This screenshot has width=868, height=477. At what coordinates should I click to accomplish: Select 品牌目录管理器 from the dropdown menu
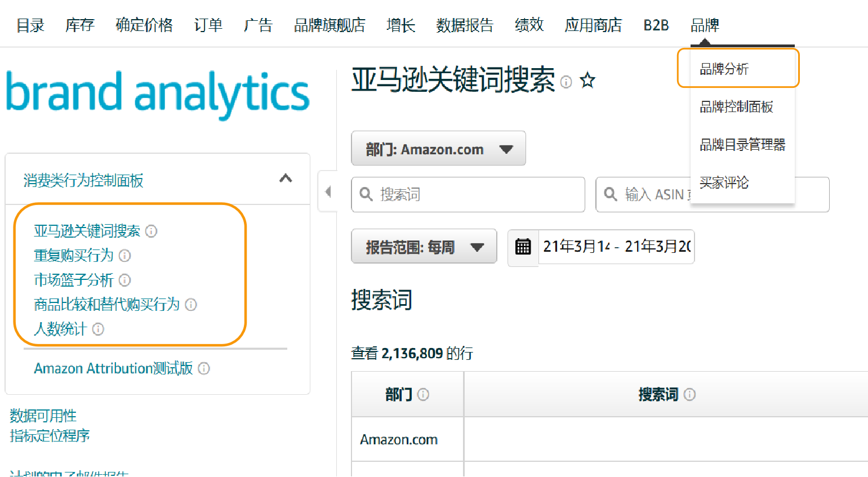click(x=742, y=145)
